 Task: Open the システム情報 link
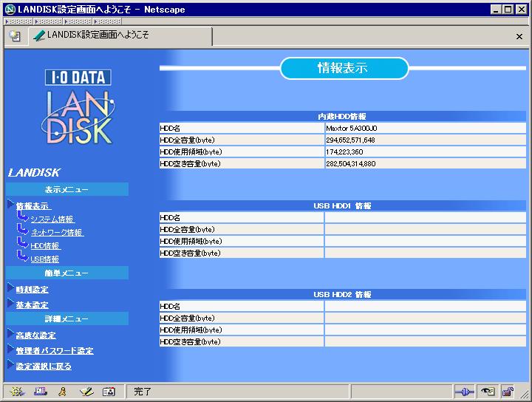click(52, 219)
